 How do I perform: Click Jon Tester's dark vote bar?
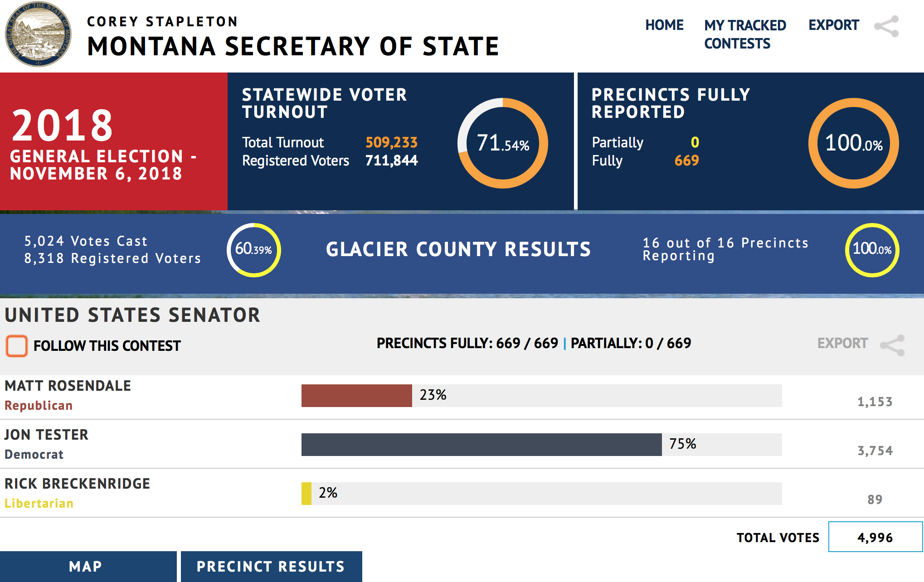coord(481,445)
